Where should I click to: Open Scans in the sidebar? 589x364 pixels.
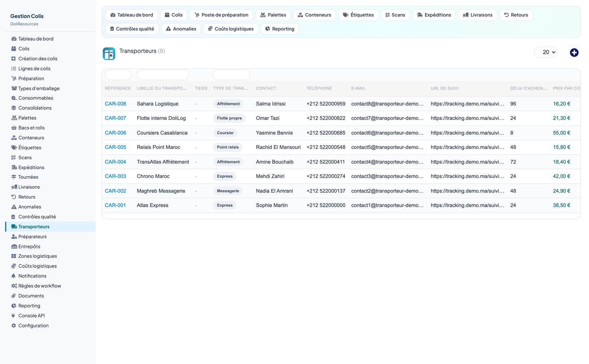click(x=25, y=158)
